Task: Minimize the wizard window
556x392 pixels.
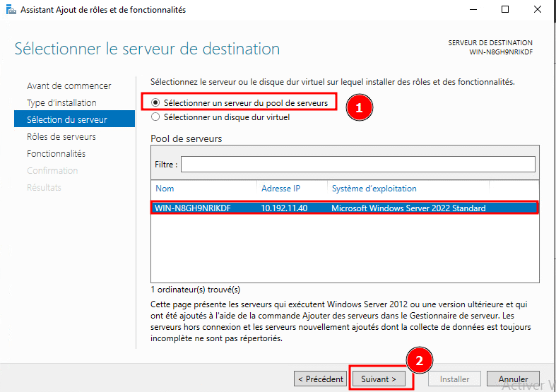Action: [x=473, y=10]
